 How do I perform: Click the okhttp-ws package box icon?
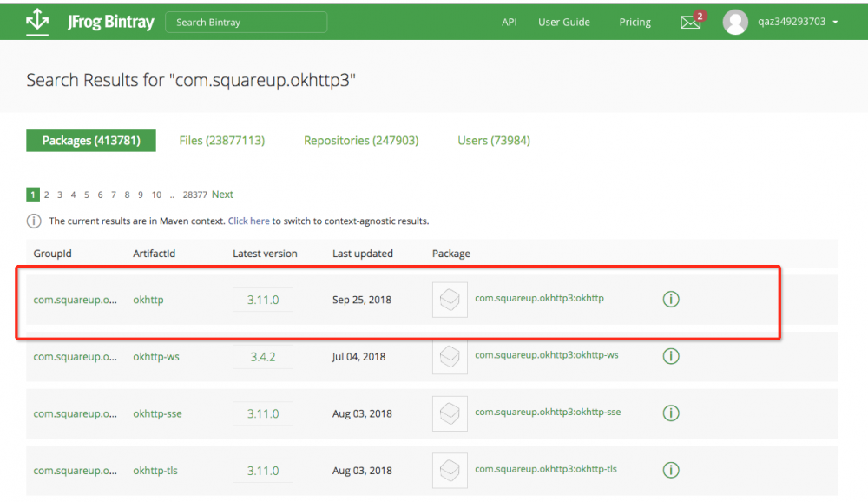pos(450,356)
